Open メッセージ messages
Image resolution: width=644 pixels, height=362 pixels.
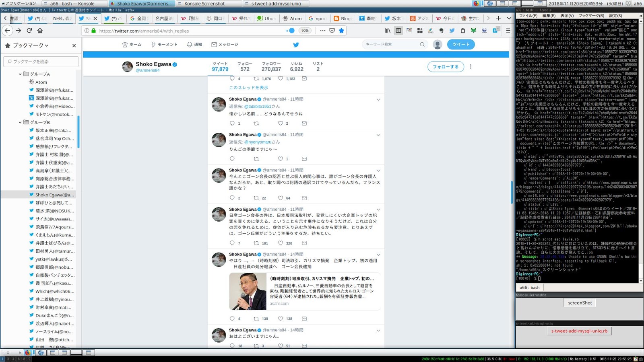225,45
